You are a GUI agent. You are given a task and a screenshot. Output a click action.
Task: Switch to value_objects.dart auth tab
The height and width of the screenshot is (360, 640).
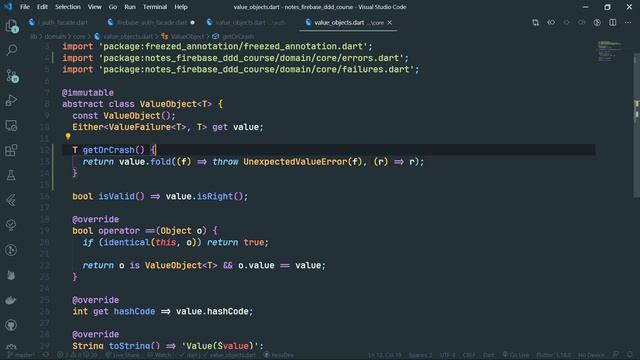[247, 22]
